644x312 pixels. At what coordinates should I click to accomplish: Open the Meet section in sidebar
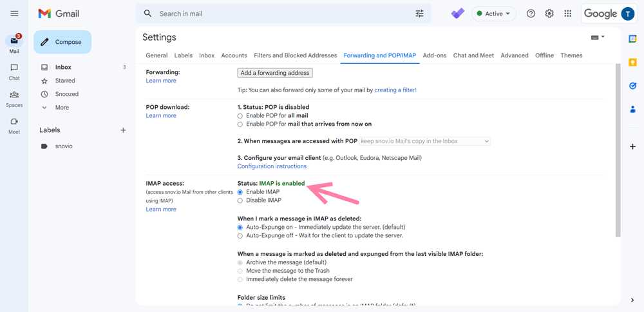click(x=14, y=125)
